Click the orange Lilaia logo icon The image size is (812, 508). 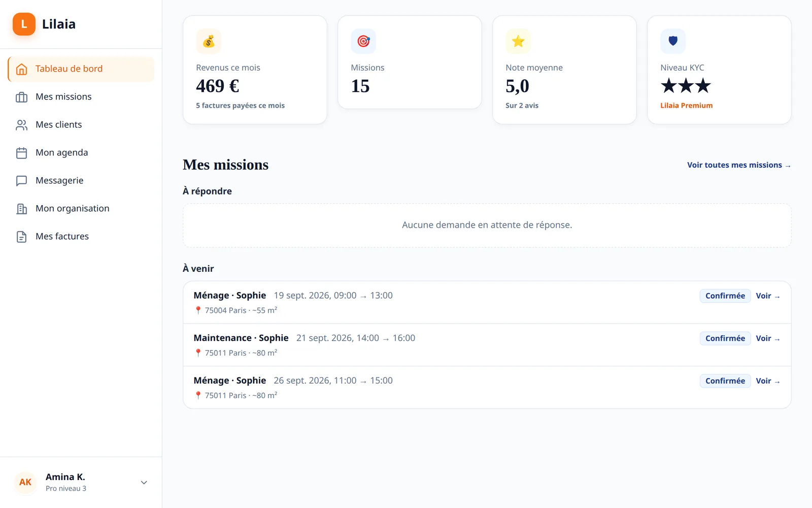[24, 24]
